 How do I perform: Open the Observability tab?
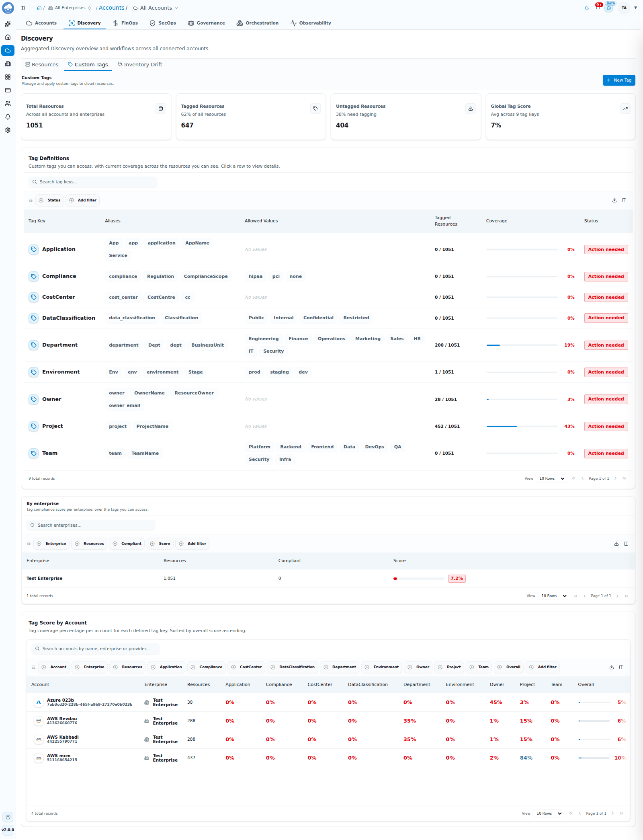[x=311, y=23]
